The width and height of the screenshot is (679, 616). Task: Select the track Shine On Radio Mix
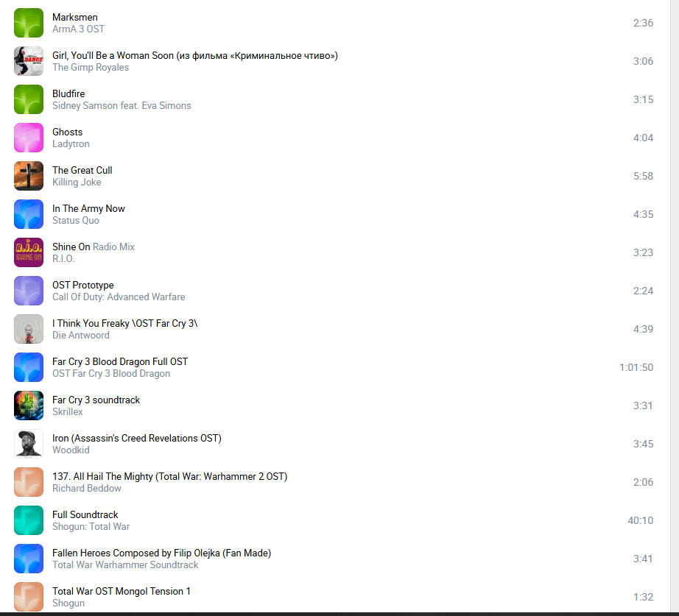pyautogui.click(x=94, y=247)
